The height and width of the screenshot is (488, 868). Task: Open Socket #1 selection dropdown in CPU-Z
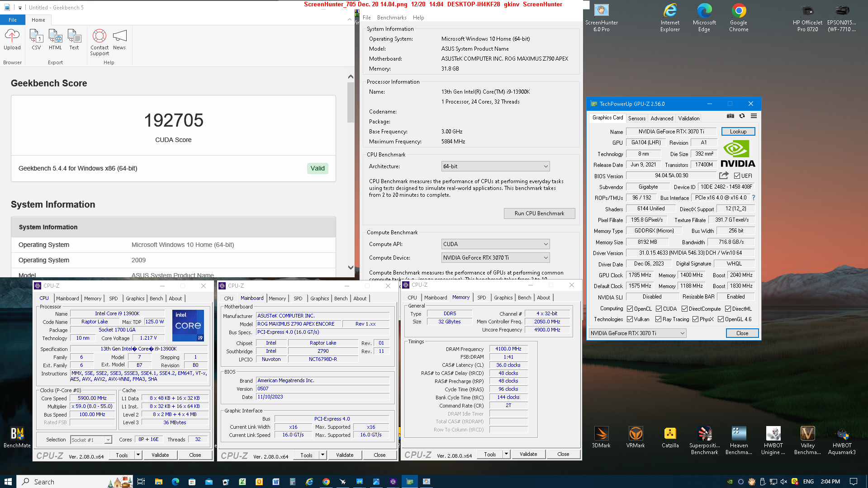coord(91,440)
